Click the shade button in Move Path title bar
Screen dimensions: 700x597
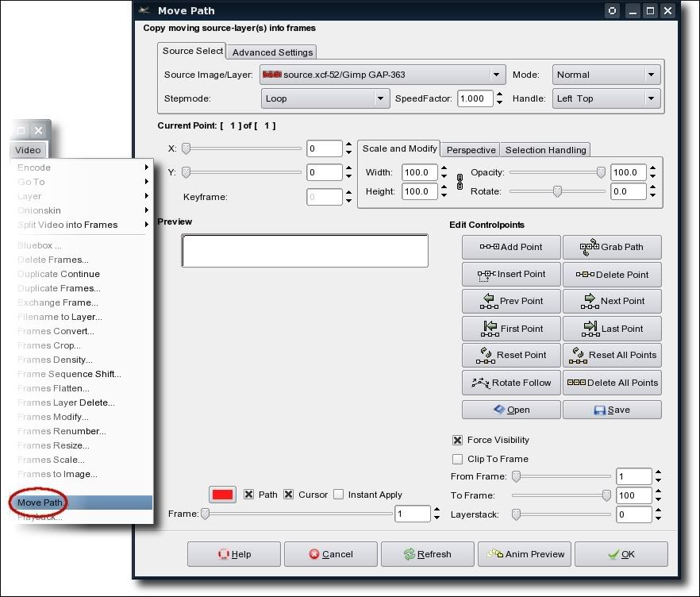coord(612,10)
